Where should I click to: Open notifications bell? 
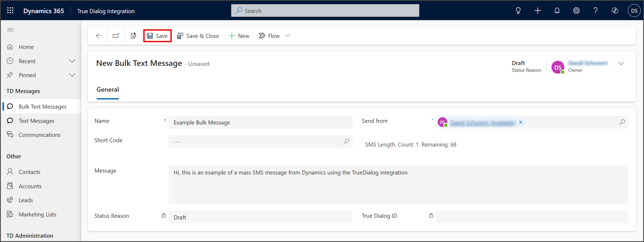coord(557,11)
